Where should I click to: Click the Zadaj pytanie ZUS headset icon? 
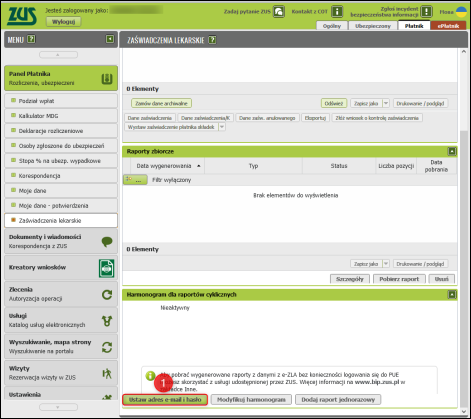click(279, 12)
